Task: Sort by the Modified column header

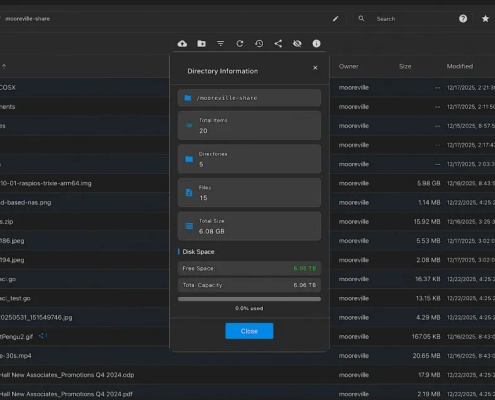Action: pos(460,66)
